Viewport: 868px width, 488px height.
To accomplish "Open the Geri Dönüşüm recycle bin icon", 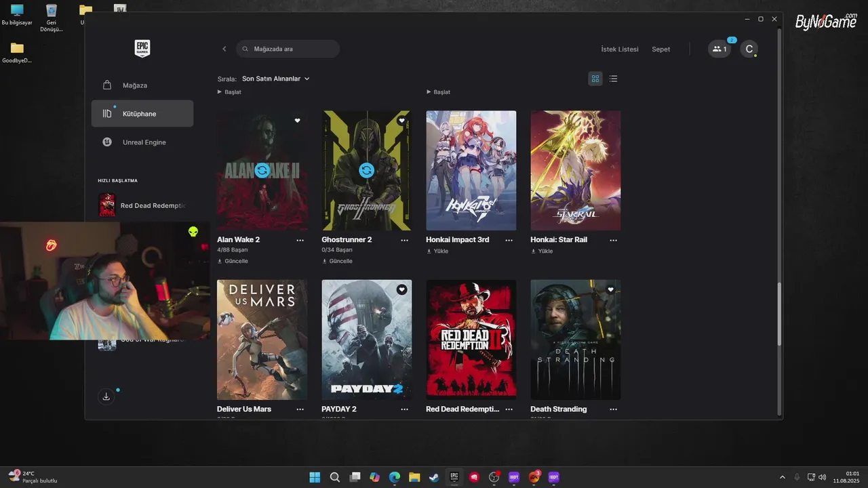I will [x=52, y=18].
